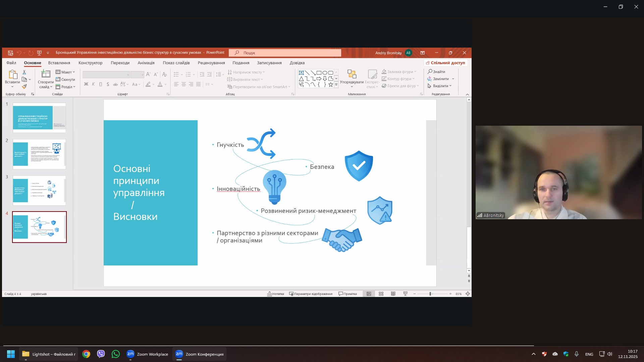
Task: Switch to the Анімація tab
Action: pyautogui.click(x=146, y=63)
